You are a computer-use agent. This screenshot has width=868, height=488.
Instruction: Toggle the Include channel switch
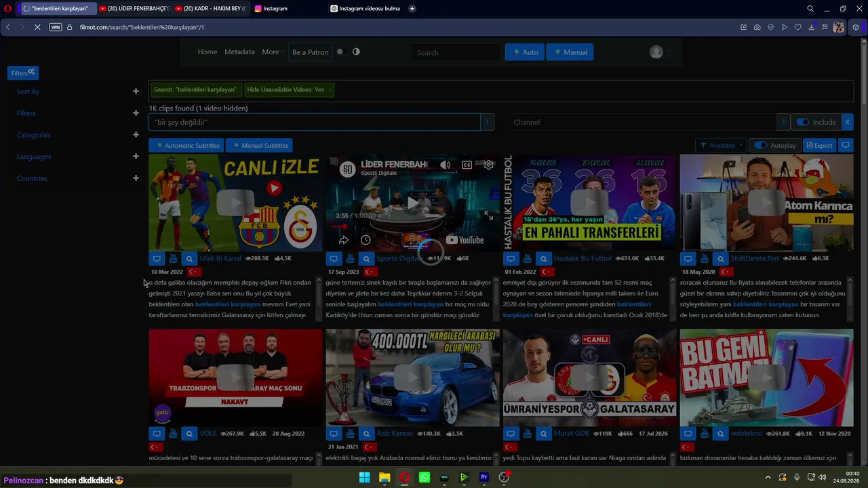click(x=803, y=122)
